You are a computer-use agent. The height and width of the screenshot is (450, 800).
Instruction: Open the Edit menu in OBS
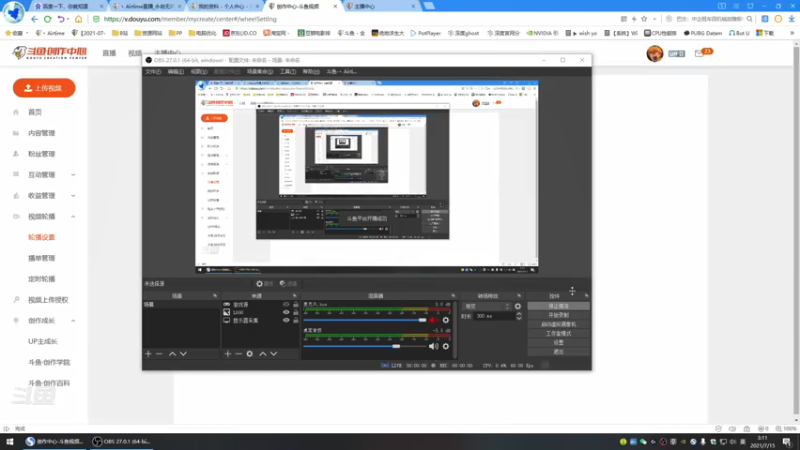(x=176, y=71)
